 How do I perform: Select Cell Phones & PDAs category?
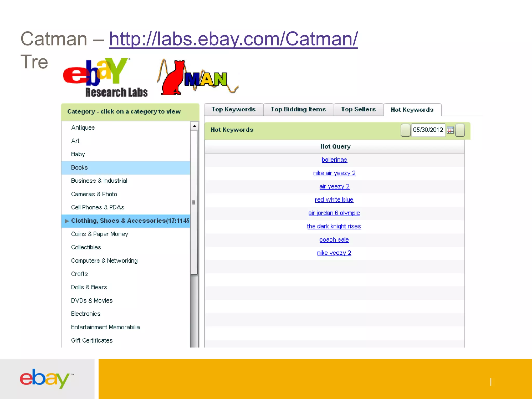[126, 207]
